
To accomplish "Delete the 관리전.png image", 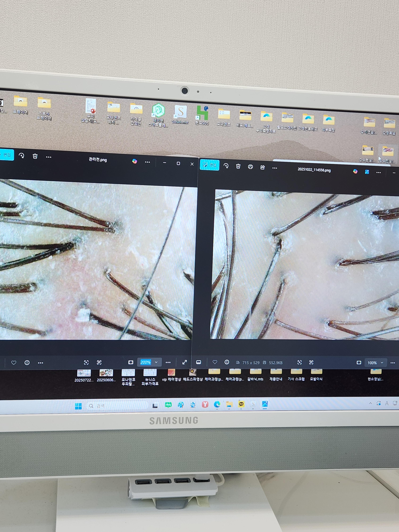I will pos(35,156).
